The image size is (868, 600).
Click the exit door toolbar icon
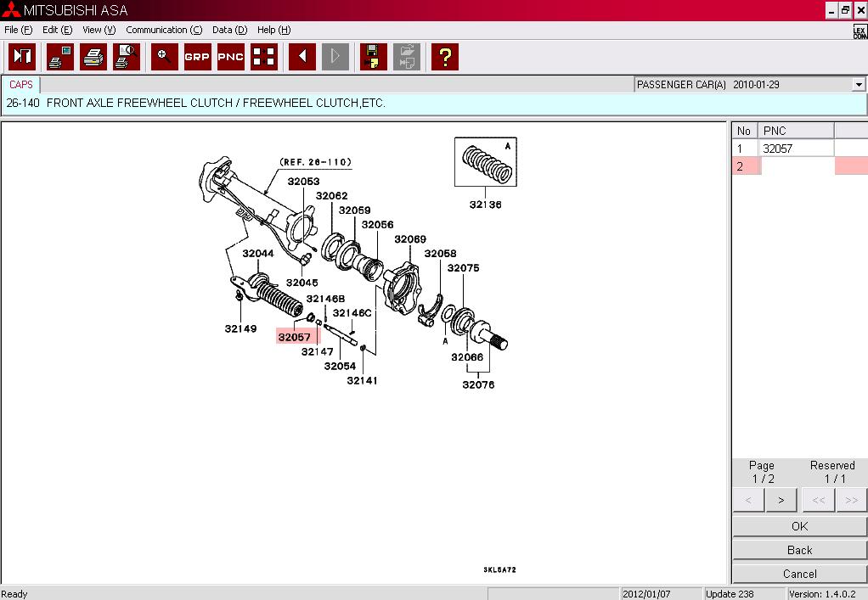pyautogui.click(x=22, y=57)
